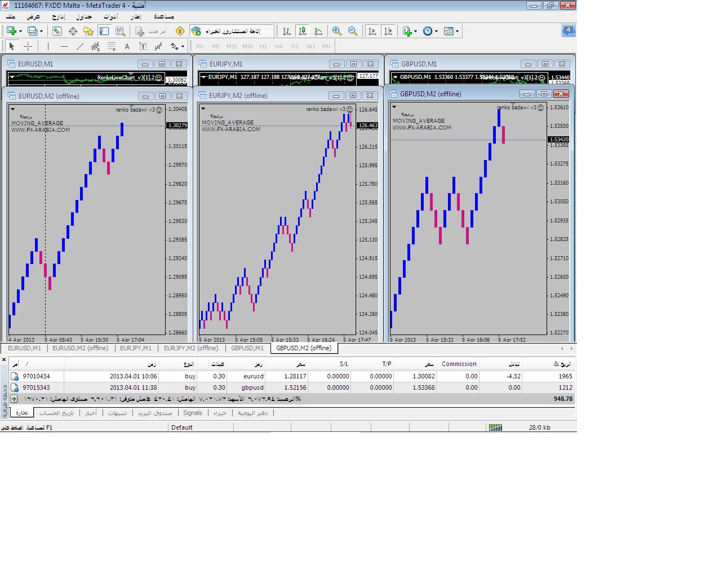Close the terminal panel with the X
This screenshot has height=562, width=728.
[x=4, y=359]
